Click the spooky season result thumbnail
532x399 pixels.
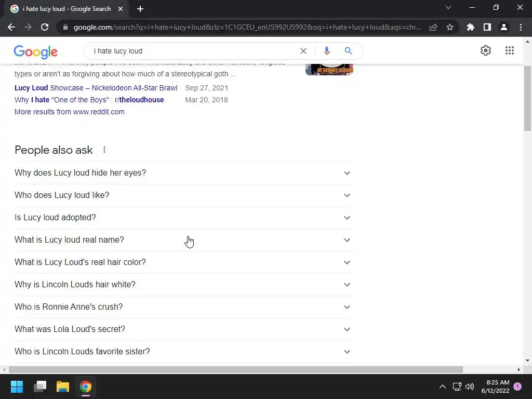coord(329,69)
